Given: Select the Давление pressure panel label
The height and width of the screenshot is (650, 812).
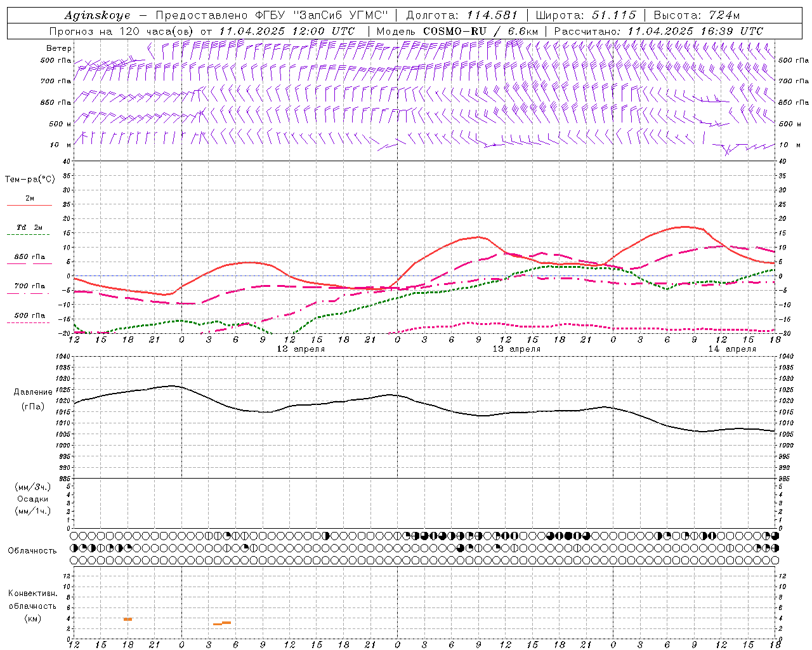Looking at the screenshot, I should [33, 392].
